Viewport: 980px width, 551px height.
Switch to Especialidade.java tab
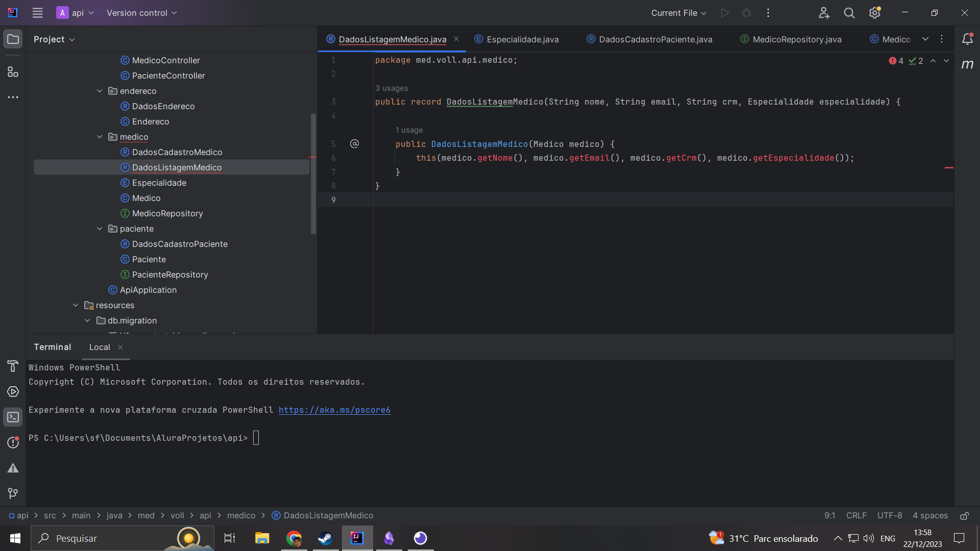tap(517, 39)
